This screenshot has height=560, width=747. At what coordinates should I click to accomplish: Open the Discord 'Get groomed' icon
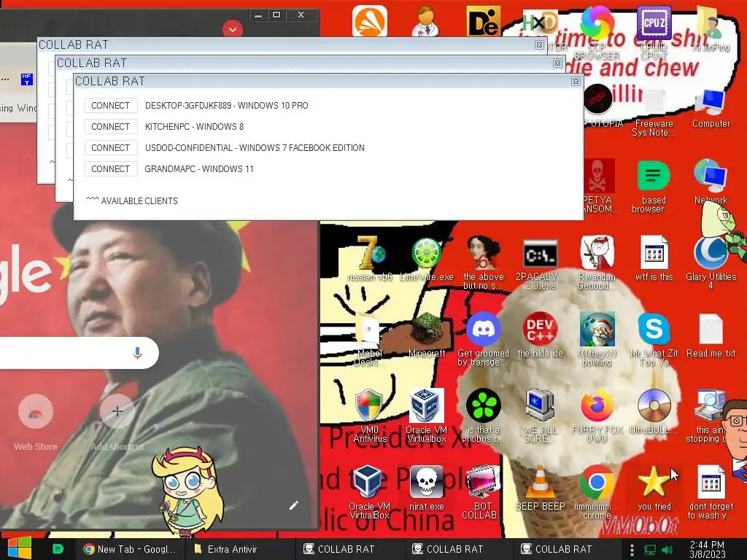(483, 340)
